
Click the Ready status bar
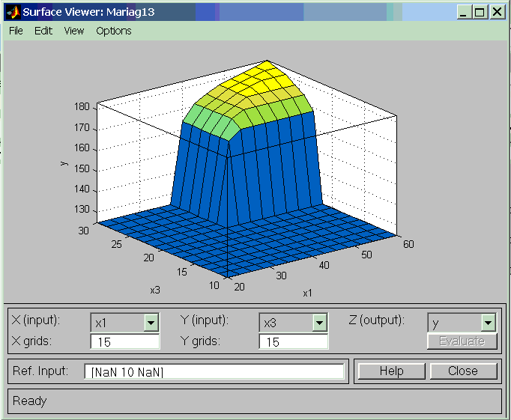[255, 401]
